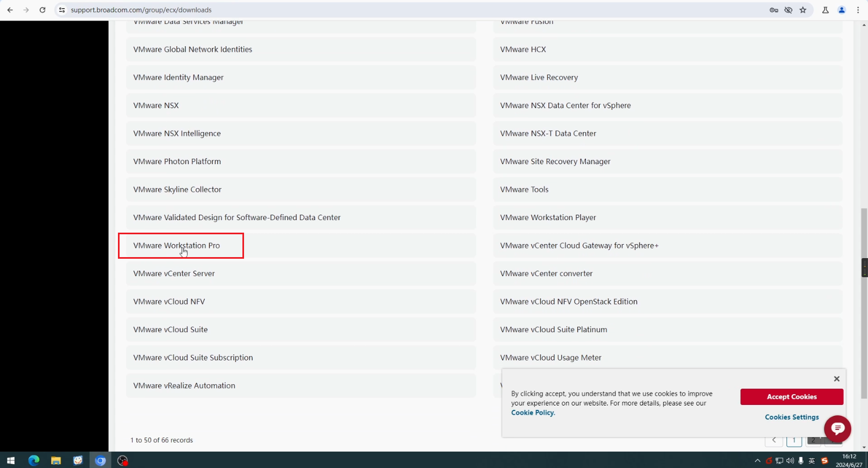
Task: Close the cookie consent banner
Action: 837,379
